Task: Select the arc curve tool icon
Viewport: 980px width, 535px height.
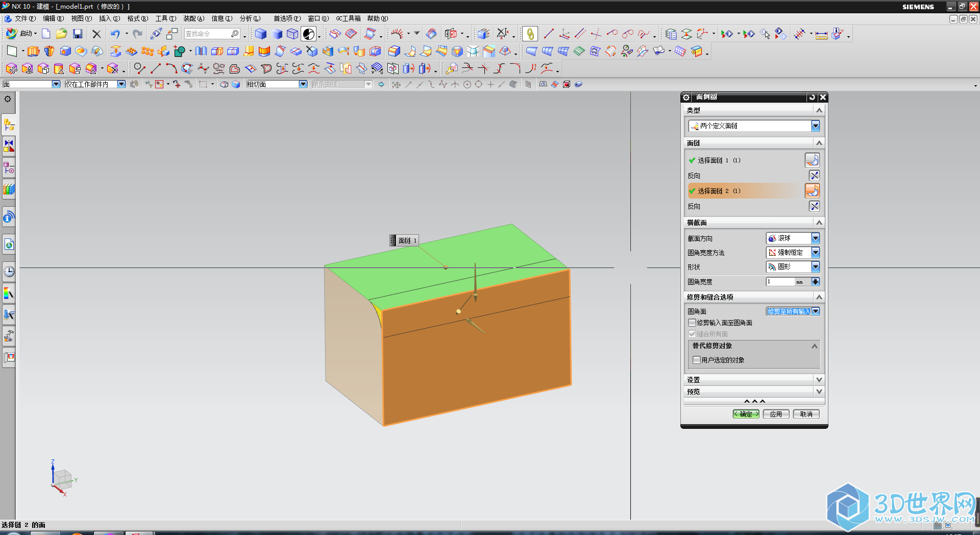Action: pos(171,68)
